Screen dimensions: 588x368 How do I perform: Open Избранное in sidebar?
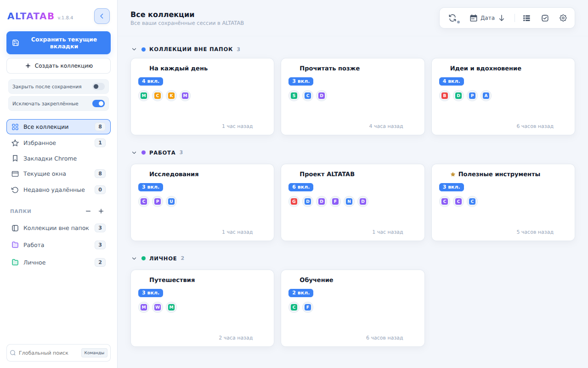[x=58, y=143]
